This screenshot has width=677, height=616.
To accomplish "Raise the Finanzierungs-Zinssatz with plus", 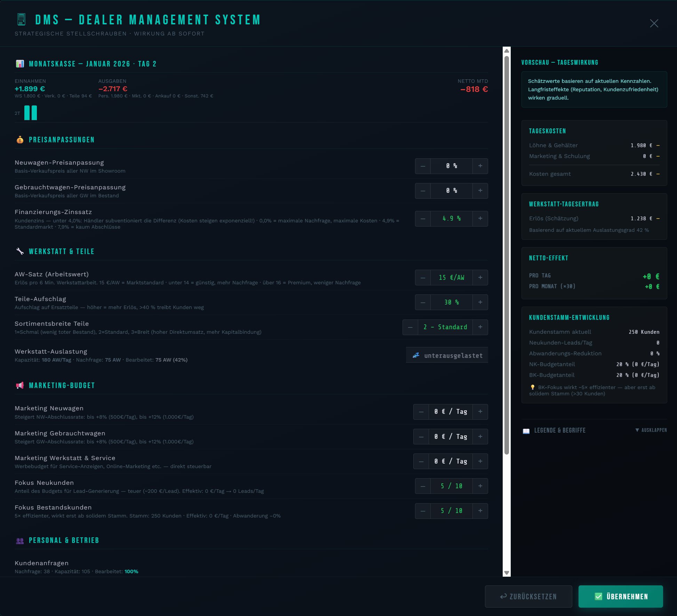I will pyautogui.click(x=480, y=219).
